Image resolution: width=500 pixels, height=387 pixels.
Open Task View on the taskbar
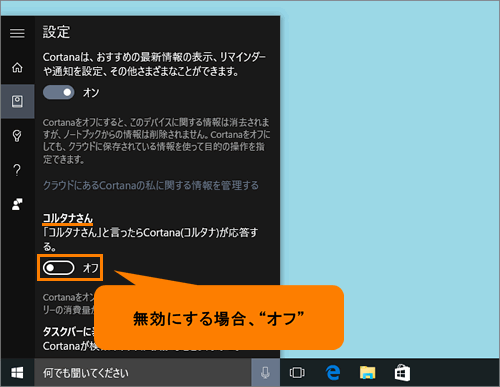(297, 373)
